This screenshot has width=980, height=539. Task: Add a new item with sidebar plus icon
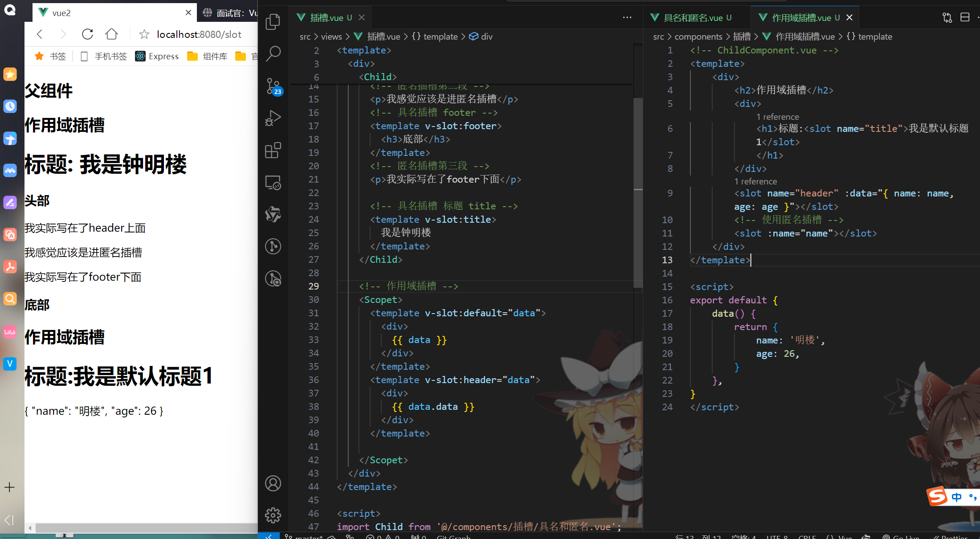click(x=10, y=487)
